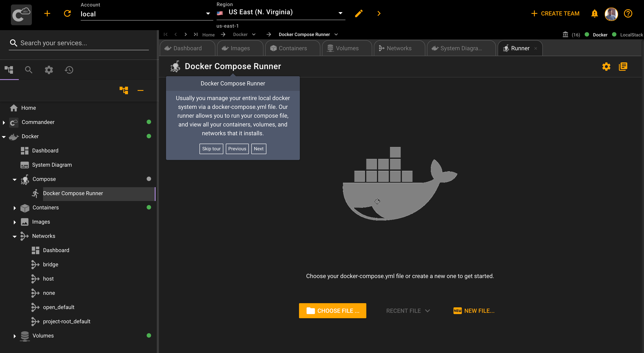Image resolution: width=644 pixels, height=353 pixels.
Task: Click the go to first page icon
Action: 166,34
